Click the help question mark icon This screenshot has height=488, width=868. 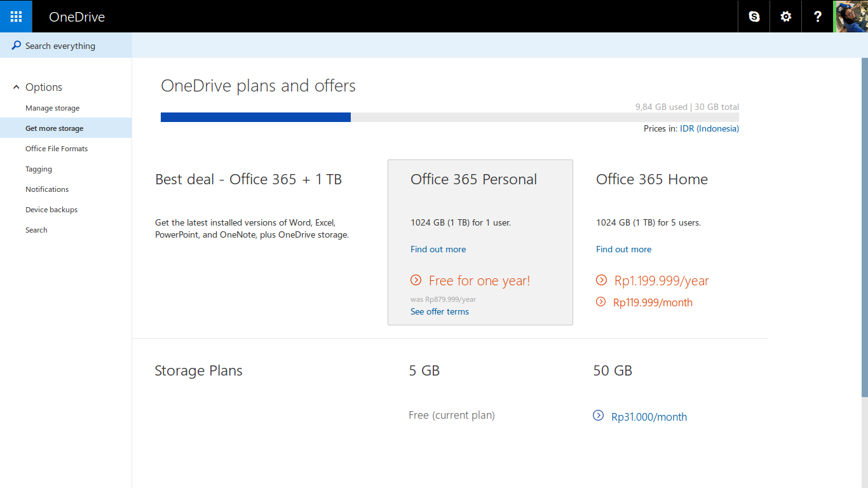[818, 17]
